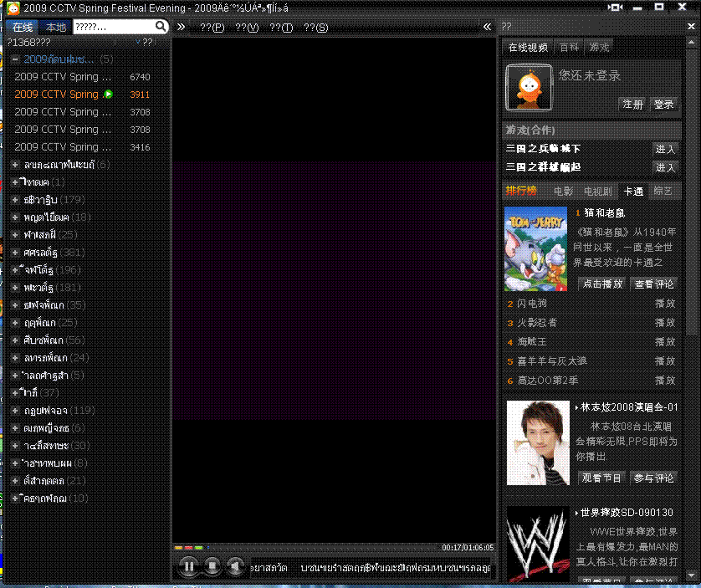The width and height of the screenshot is (701, 588).
Task: Switch to the 电影 ranking tab
Action: [563, 192]
